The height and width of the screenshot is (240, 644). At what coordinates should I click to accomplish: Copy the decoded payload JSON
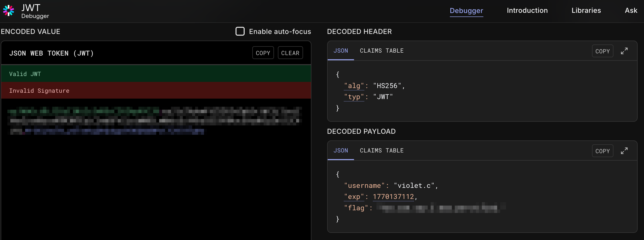tap(602, 151)
